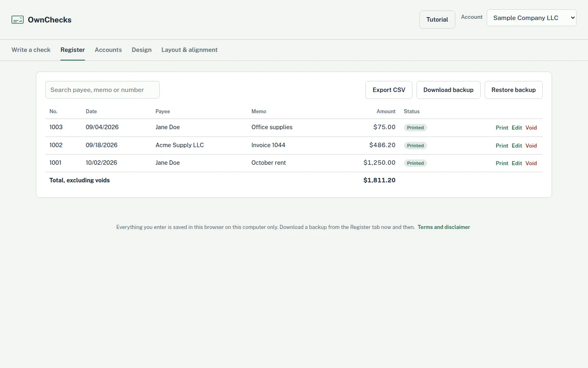The height and width of the screenshot is (368, 588).
Task: Select check number 1001 cell
Action: (56, 163)
